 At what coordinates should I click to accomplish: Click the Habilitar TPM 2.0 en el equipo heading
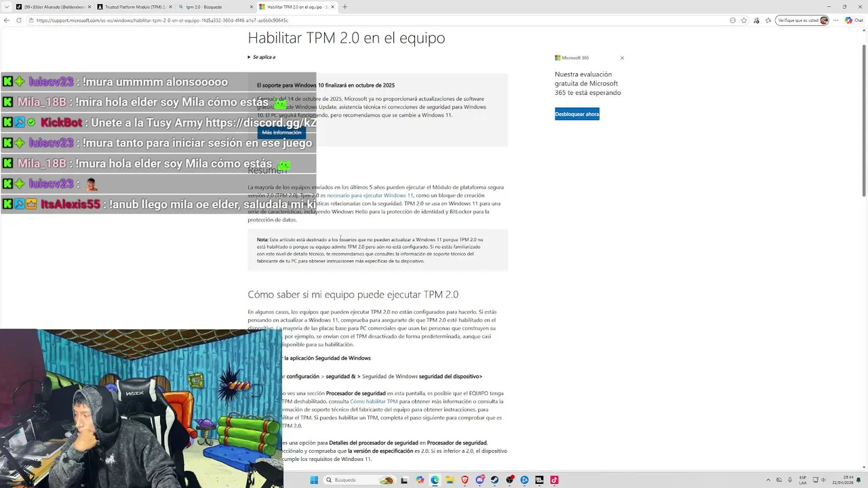pos(346,38)
